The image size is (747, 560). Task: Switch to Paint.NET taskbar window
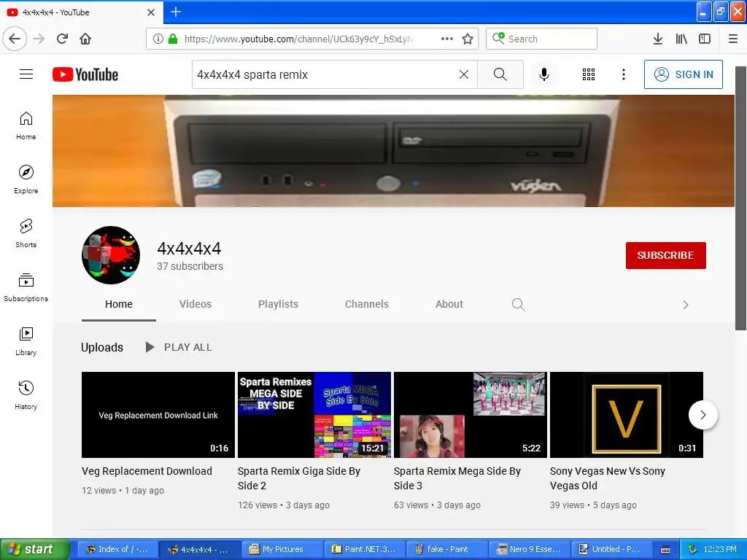[365, 549]
